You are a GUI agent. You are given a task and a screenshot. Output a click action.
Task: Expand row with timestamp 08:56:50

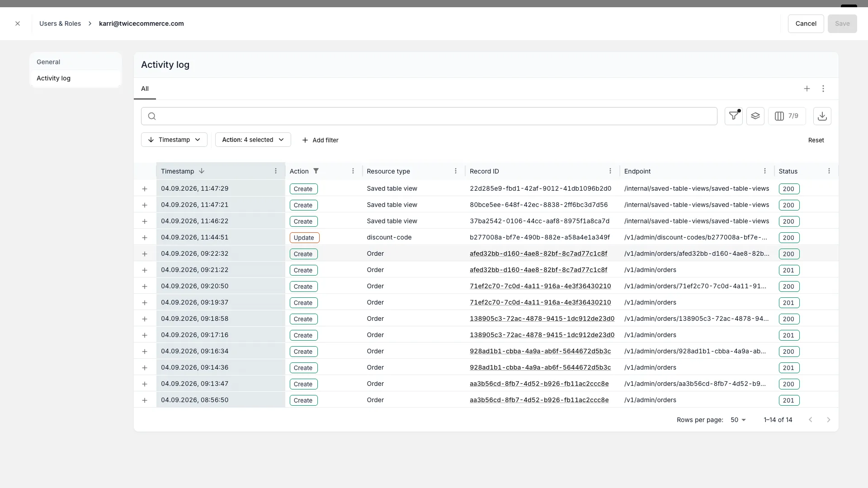click(145, 400)
